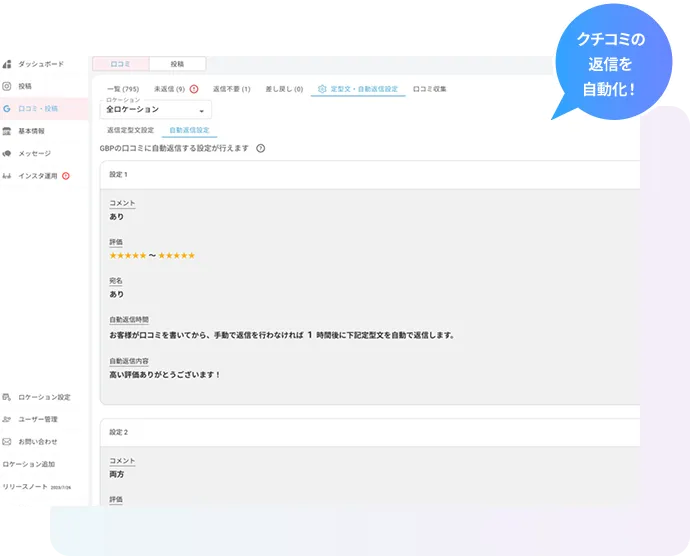This screenshot has width=690, height=556.
Task: Click text 高い評価ありがとうございます！
Action: [x=165, y=375]
